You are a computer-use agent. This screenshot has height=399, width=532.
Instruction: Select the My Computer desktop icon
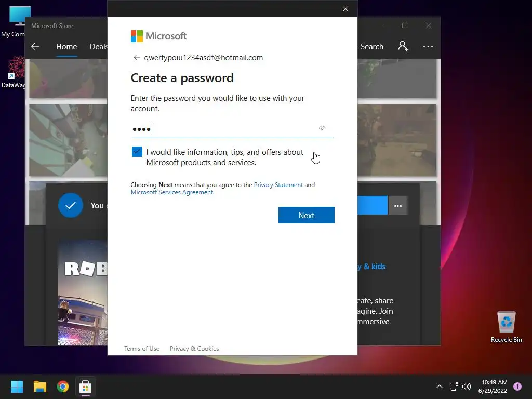pos(14,21)
